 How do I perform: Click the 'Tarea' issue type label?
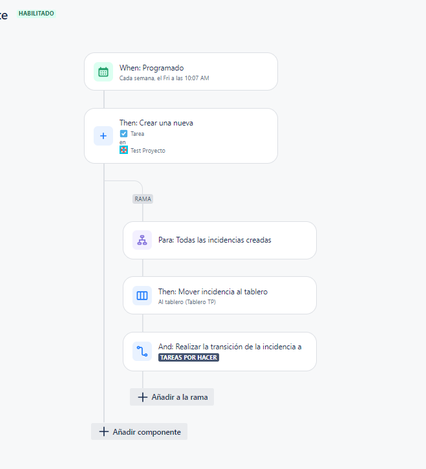pos(137,134)
